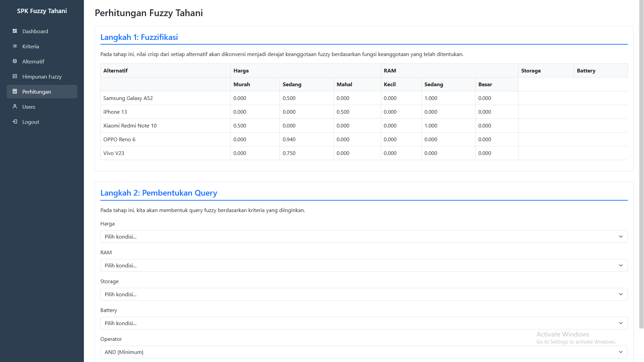
Task: Click the Kecil sub-header
Action: (390, 84)
